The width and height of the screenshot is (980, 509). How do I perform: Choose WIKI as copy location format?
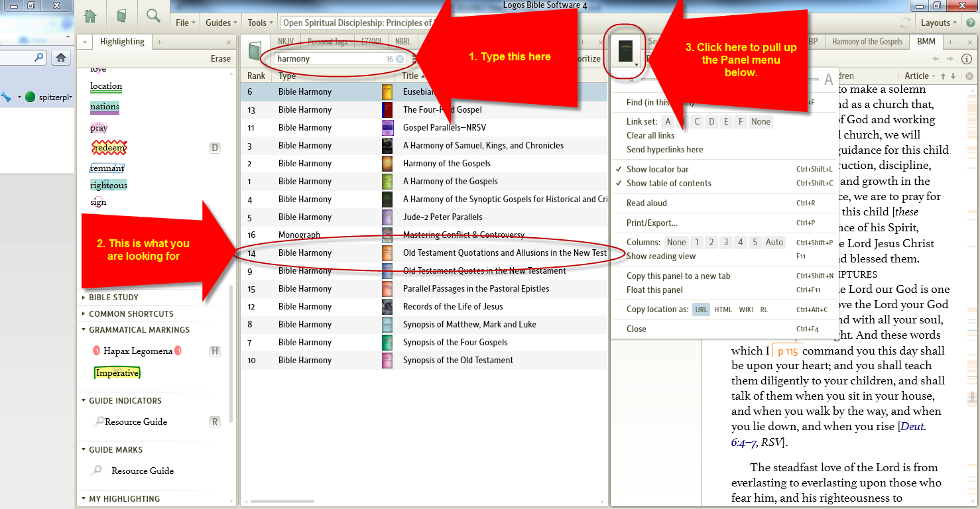[x=746, y=310]
